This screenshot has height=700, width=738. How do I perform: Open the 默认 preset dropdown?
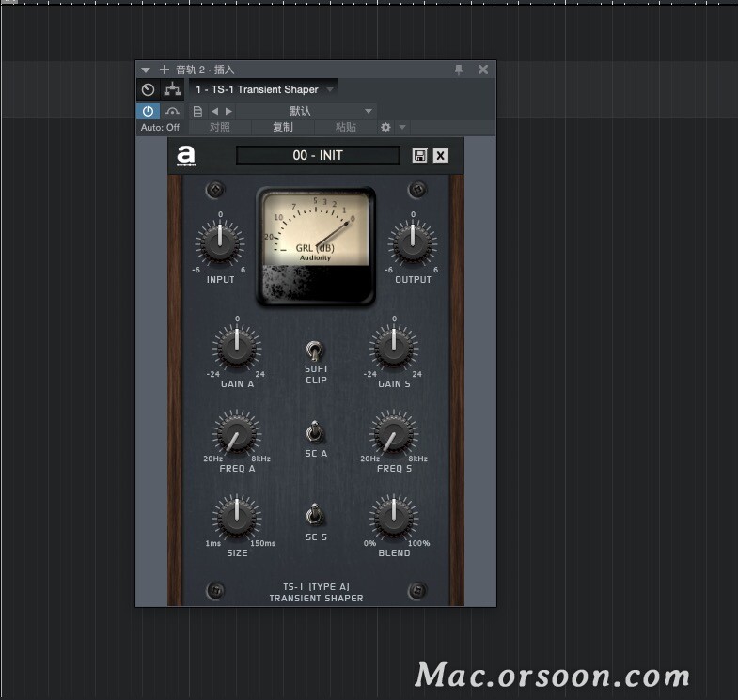click(306, 112)
